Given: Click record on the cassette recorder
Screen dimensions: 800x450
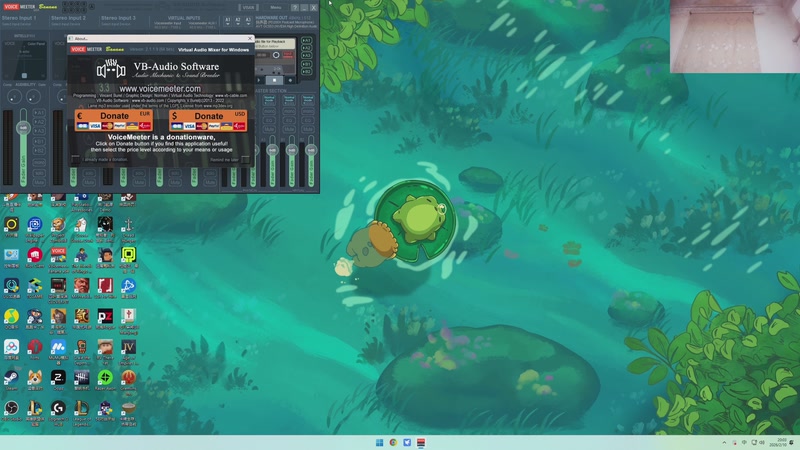Looking at the screenshot, I should (x=290, y=80).
